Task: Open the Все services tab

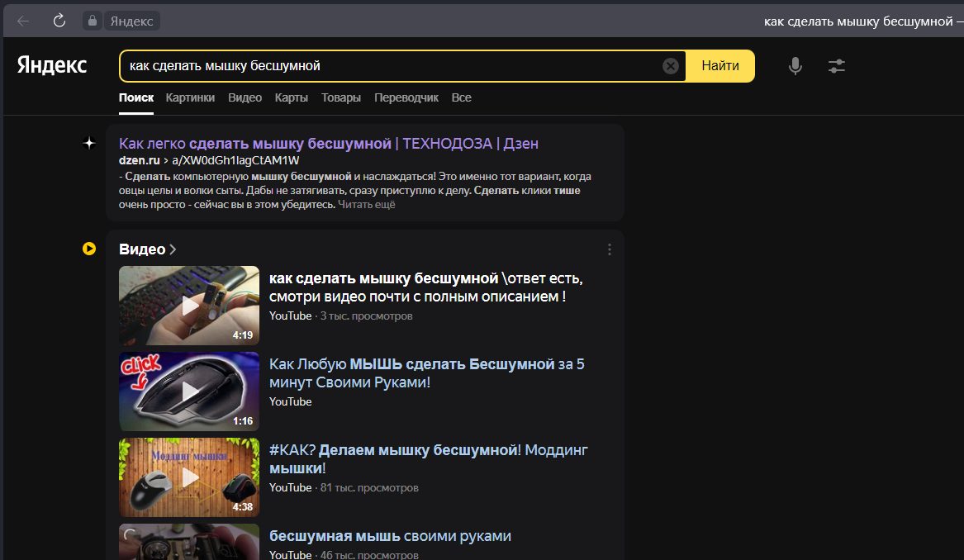Action: pyautogui.click(x=461, y=97)
